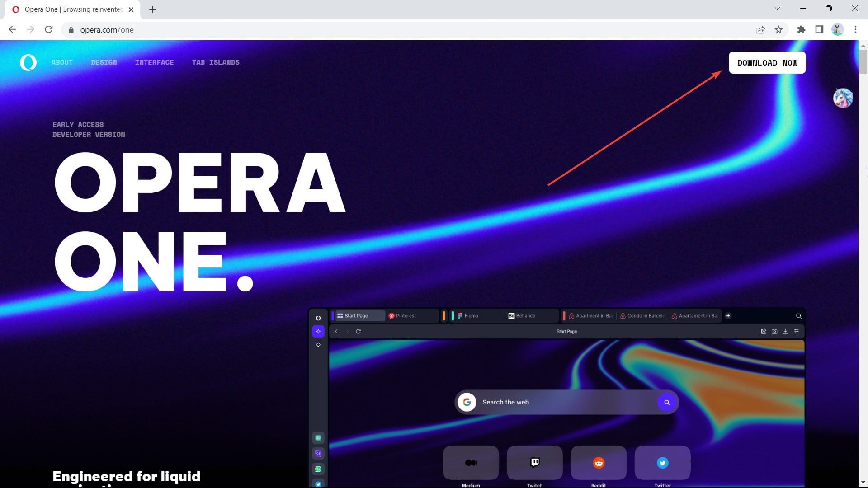This screenshot has height=488, width=868.
Task: Open the Extensions puzzle icon
Action: (801, 30)
